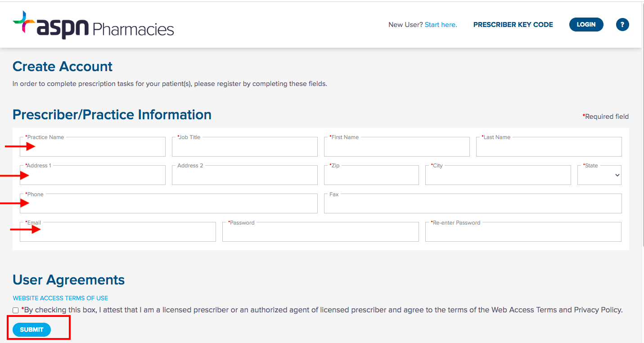644x343 pixels.
Task: Open WEBSITE ACCESS TERMS OF USE
Action: pyautogui.click(x=60, y=298)
